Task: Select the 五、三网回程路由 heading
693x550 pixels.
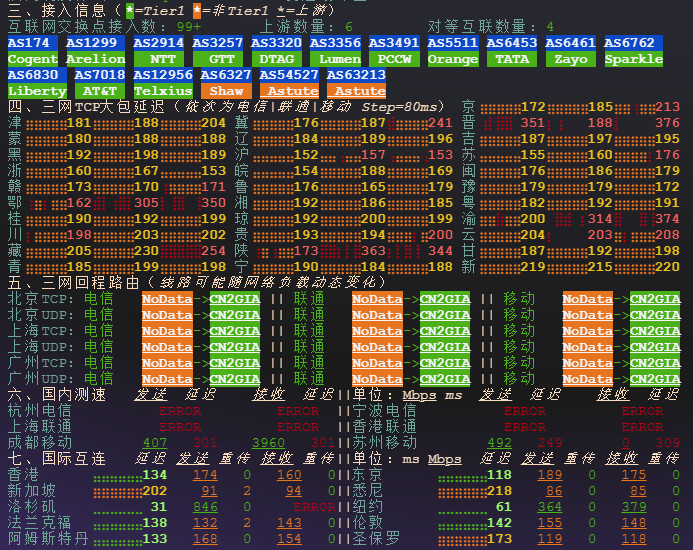Action: point(73,283)
